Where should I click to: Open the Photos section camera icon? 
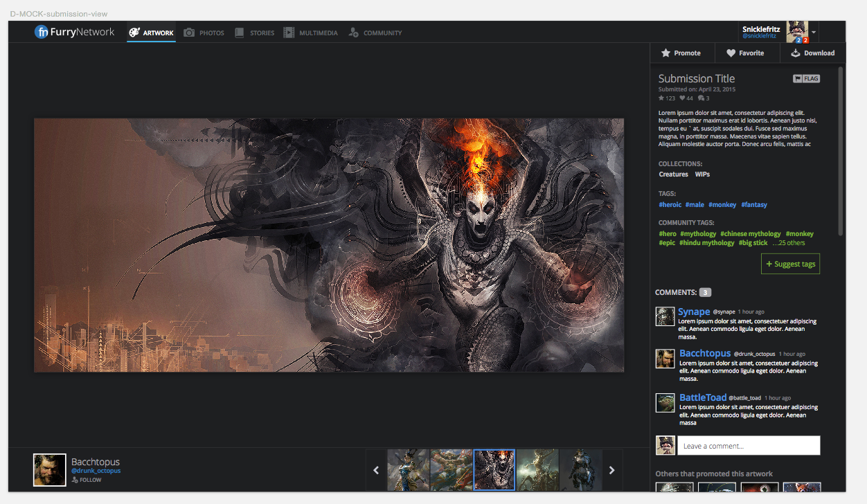click(x=189, y=33)
